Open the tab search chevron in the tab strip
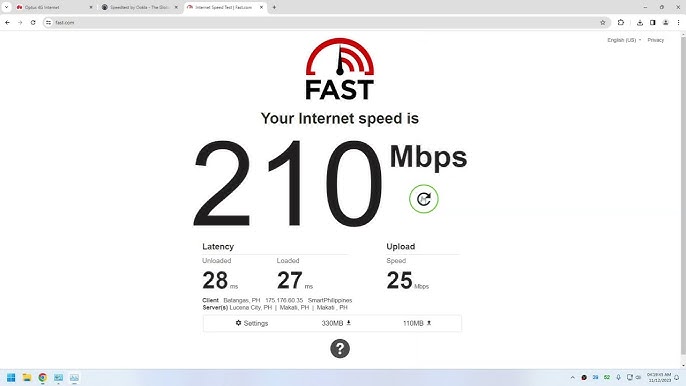 (6, 7)
